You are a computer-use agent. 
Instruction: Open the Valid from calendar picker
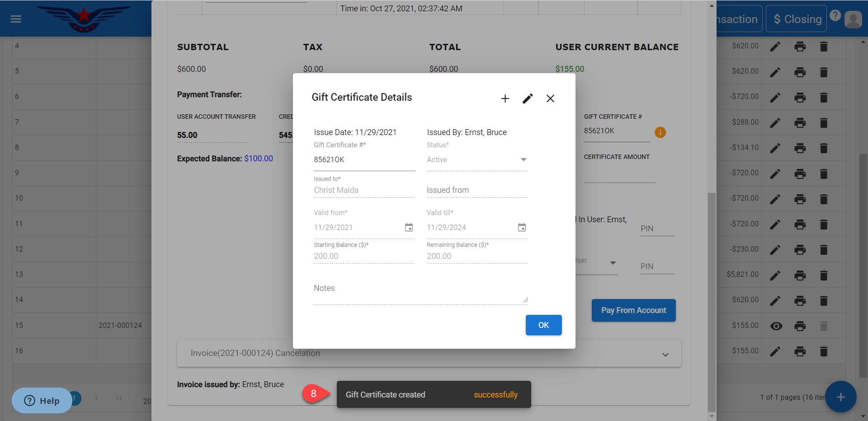[409, 227]
